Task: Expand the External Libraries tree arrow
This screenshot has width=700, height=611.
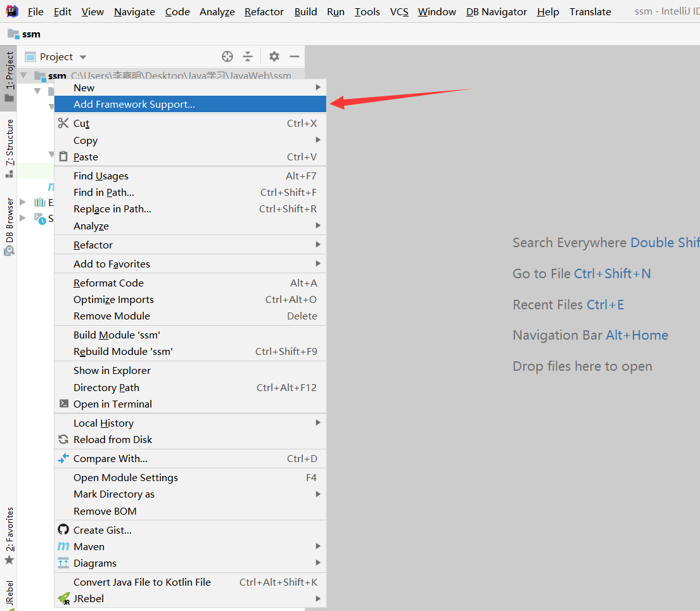Action: [23, 202]
